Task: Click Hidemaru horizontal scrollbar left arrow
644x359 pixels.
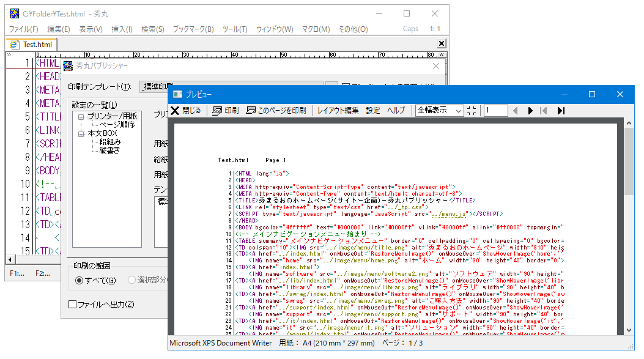Action: click(x=10, y=259)
